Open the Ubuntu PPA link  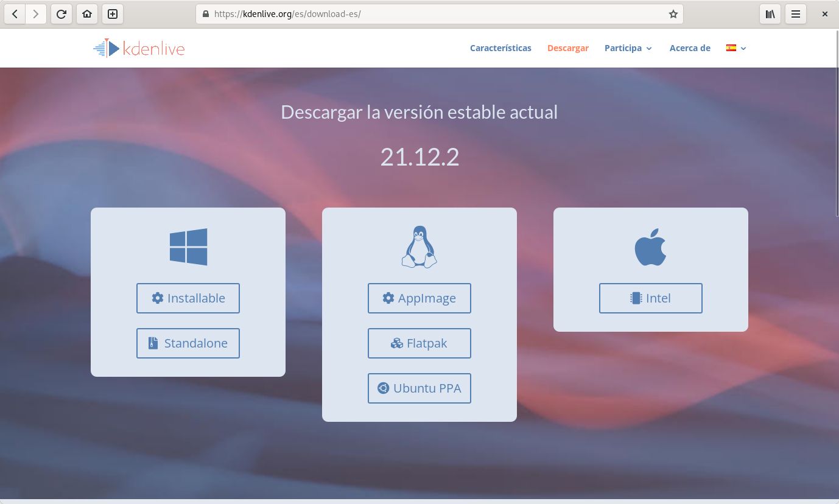pyautogui.click(x=419, y=388)
